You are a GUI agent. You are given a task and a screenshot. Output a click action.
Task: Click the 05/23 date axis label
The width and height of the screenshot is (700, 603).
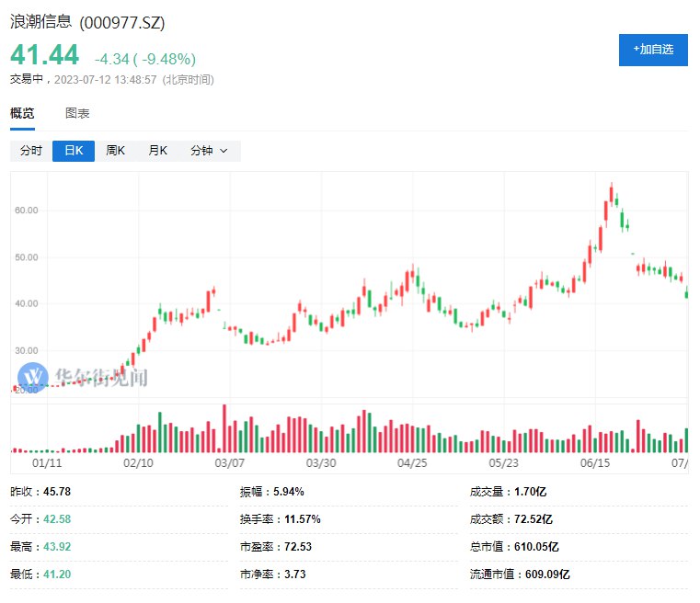click(503, 463)
